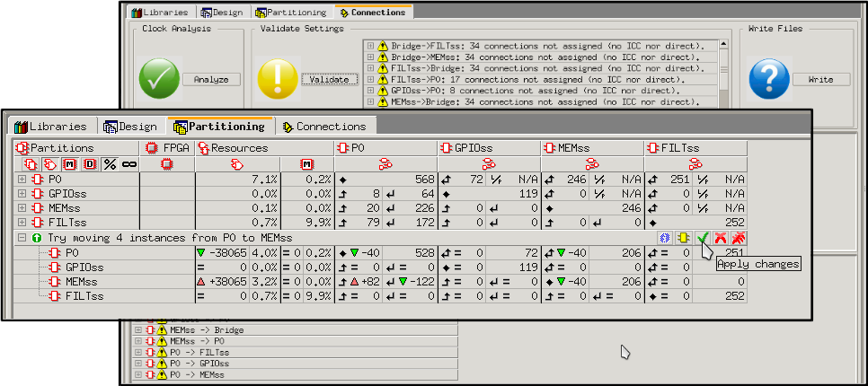Click the validation messages scrollbar up arrow
The width and height of the screenshot is (868, 386).
tap(723, 44)
